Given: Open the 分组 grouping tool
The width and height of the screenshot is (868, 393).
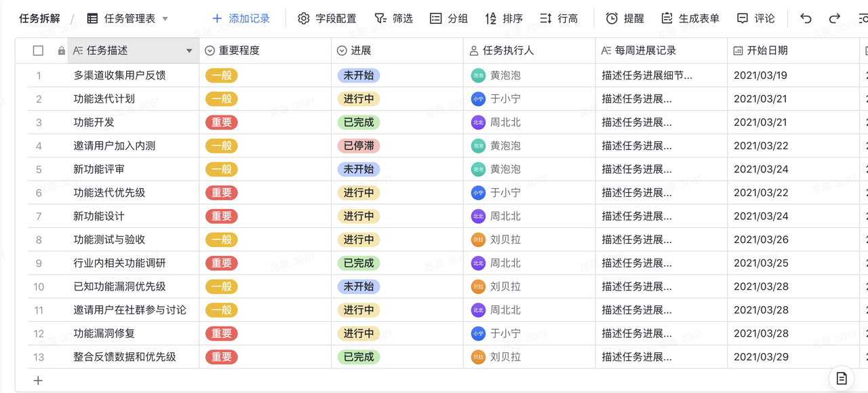Looking at the screenshot, I should (449, 18).
